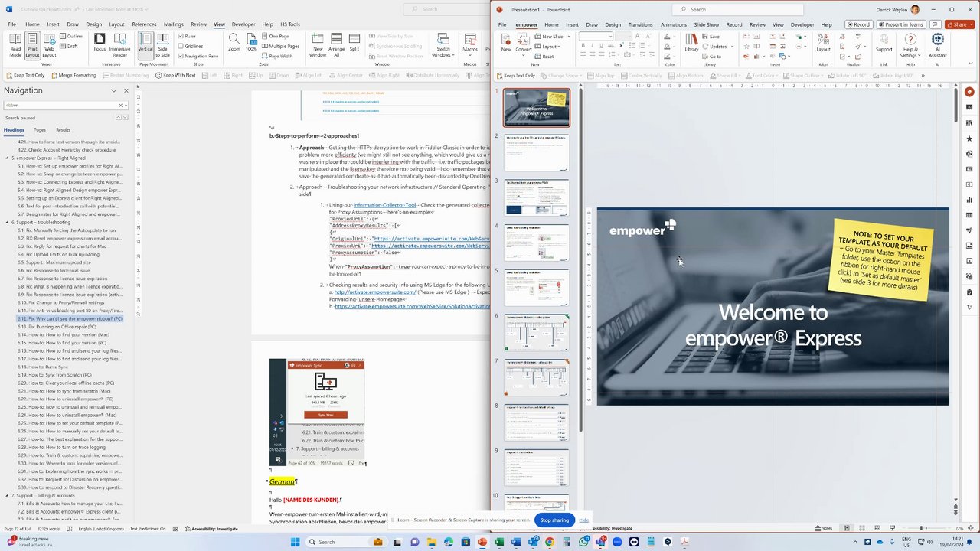
Task: Click the empower New button in PowerPoint
Action: coord(506,43)
